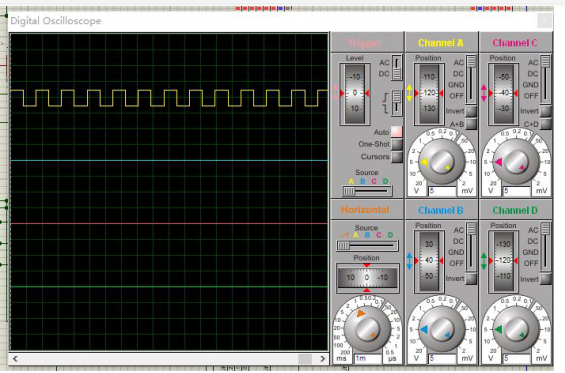Click the Channel B header label

tap(440, 210)
